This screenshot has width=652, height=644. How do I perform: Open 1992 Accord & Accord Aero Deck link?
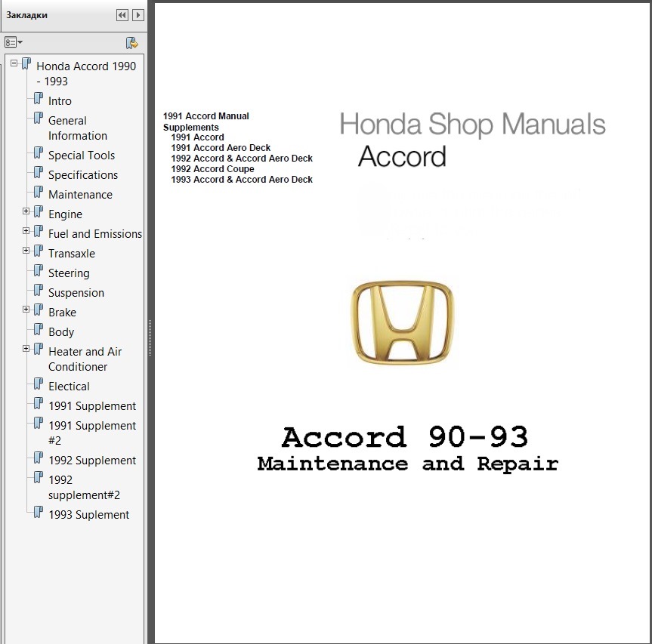coord(242,159)
